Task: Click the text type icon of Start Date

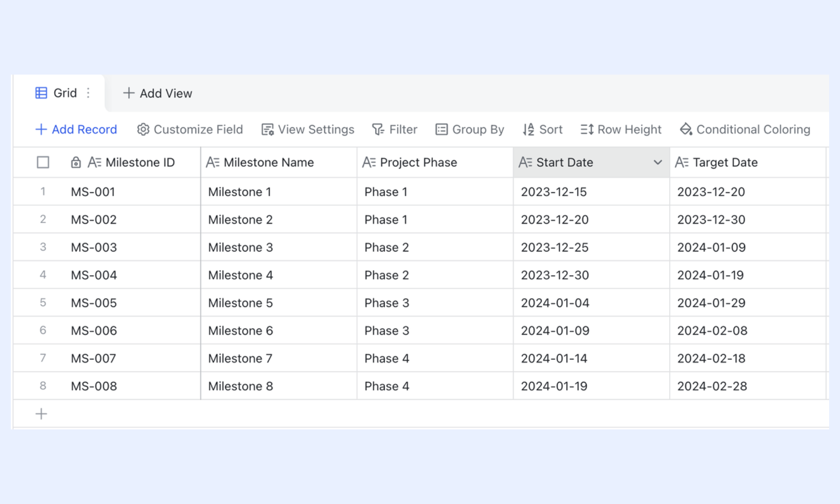Action: point(525,162)
